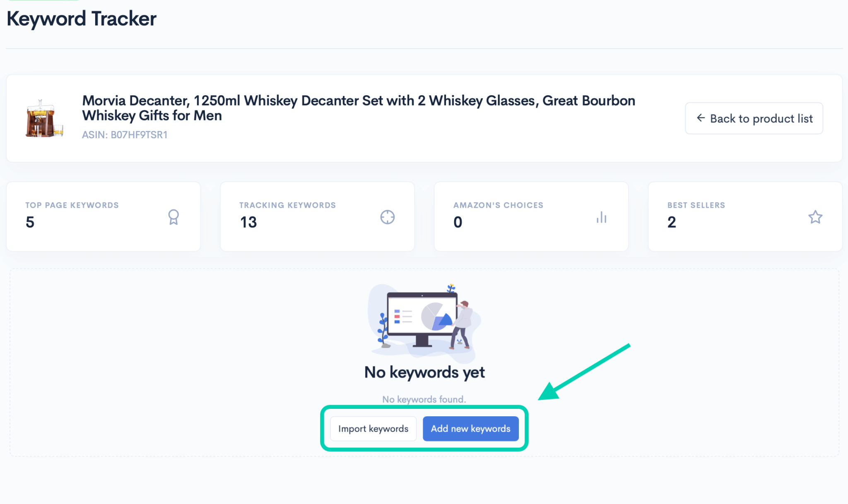The image size is (848, 504).
Task: Click the ASIN B07HF9TSR1 text
Action: pos(125,134)
